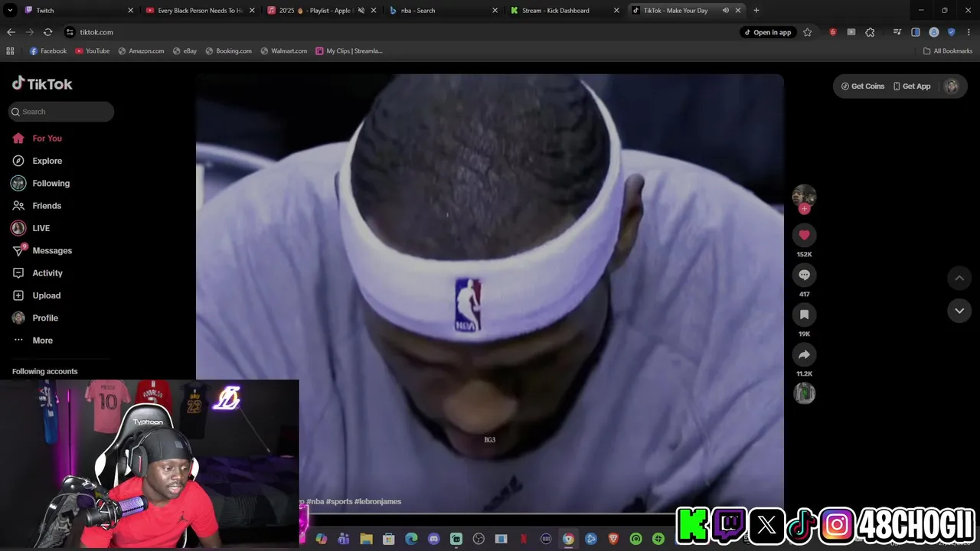Screen dimensions: 980x551
Task: Open the Following feed
Action: (x=41, y=183)
